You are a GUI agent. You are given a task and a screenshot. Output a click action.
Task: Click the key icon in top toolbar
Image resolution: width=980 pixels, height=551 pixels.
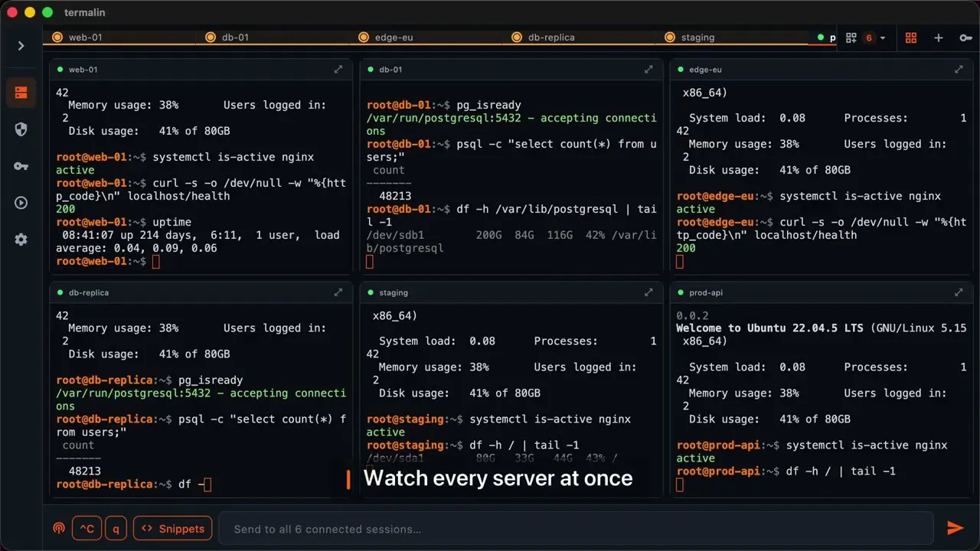click(x=965, y=37)
